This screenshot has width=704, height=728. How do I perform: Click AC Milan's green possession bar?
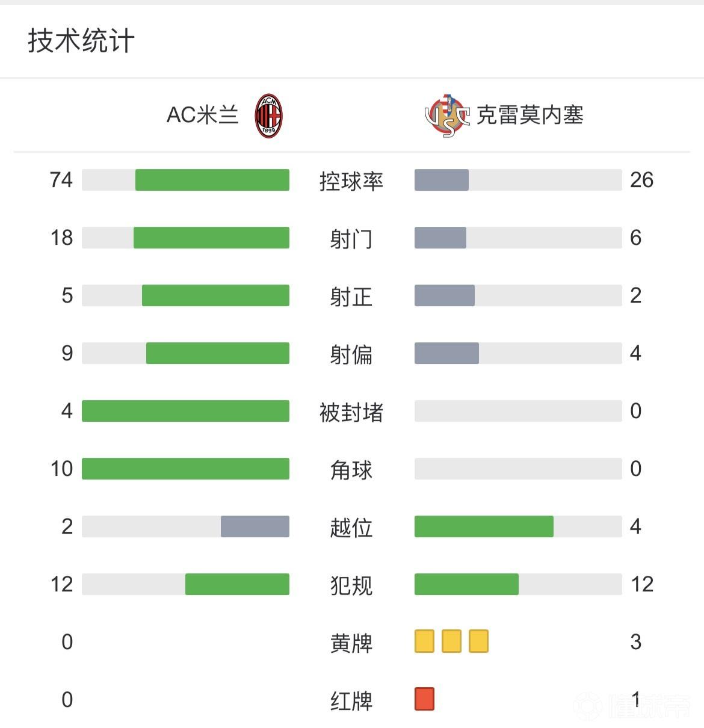click(x=212, y=180)
